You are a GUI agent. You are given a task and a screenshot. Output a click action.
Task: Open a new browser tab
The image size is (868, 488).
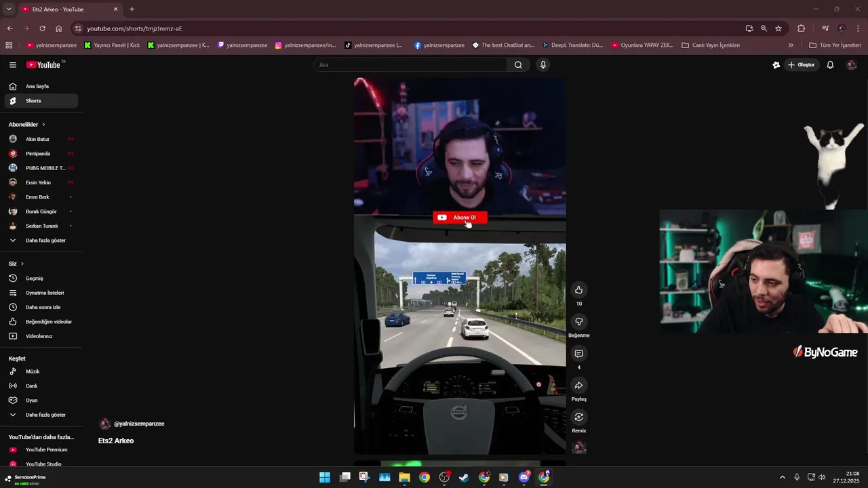(x=132, y=9)
